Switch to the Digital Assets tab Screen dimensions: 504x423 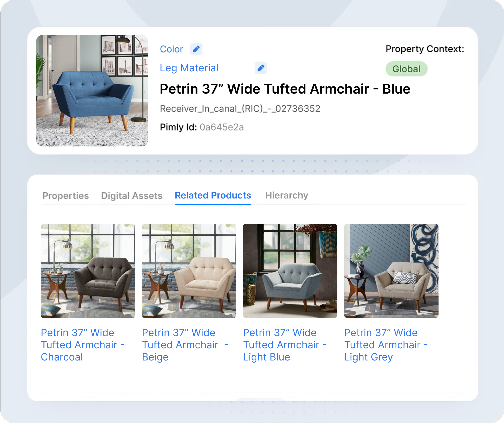pyautogui.click(x=132, y=196)
